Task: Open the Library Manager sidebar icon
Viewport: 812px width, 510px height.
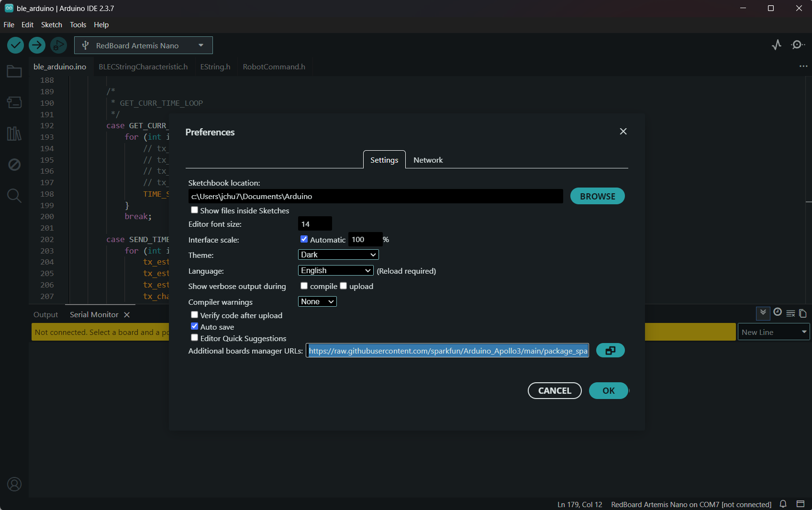Action: pyautogui.click(x=14, y=133)
